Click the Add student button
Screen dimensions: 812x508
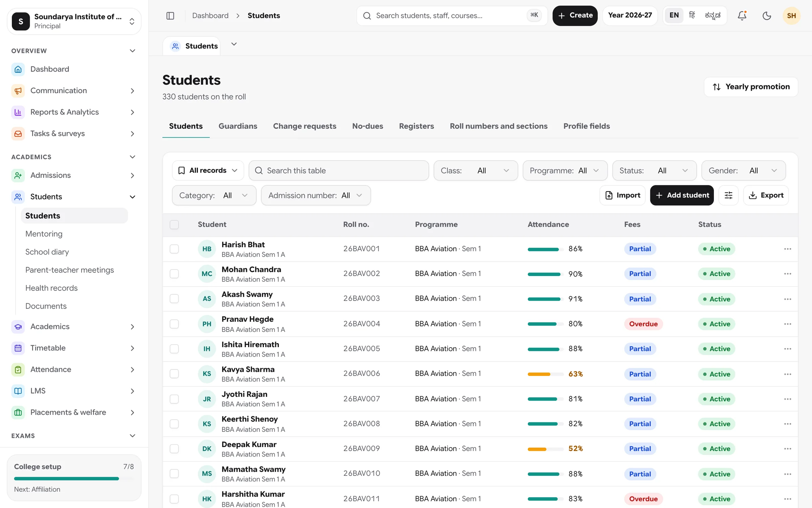(682, 195)
